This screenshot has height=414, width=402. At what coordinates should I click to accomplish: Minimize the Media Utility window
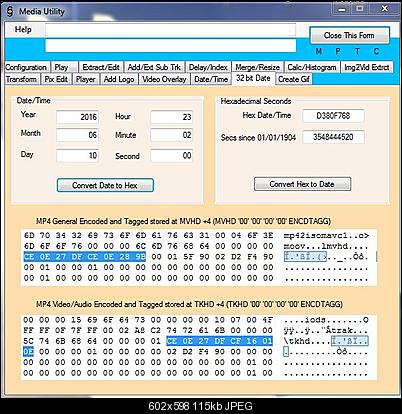coord(342,9)
